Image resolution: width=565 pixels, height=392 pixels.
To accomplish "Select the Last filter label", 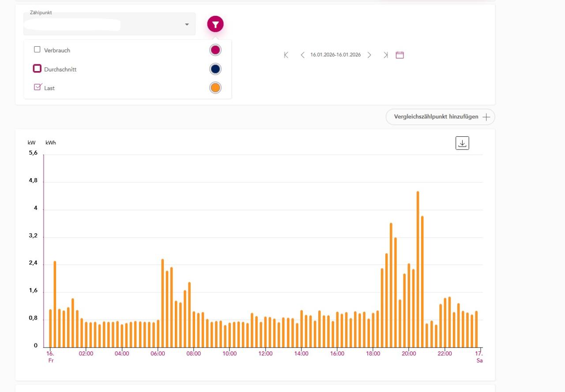I will [49, 88].
